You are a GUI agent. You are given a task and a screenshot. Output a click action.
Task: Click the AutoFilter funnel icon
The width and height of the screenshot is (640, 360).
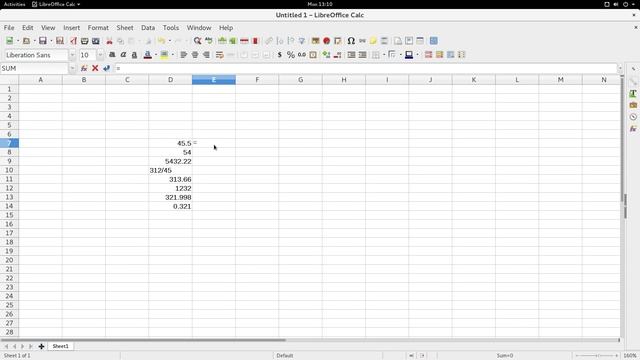(302, 41)
